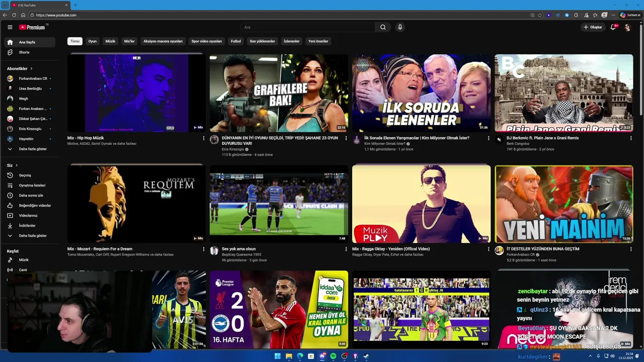This screenshot has height=362, width=644.
Task: Open the YouTube account avatar menu
Action: (627, 27)
